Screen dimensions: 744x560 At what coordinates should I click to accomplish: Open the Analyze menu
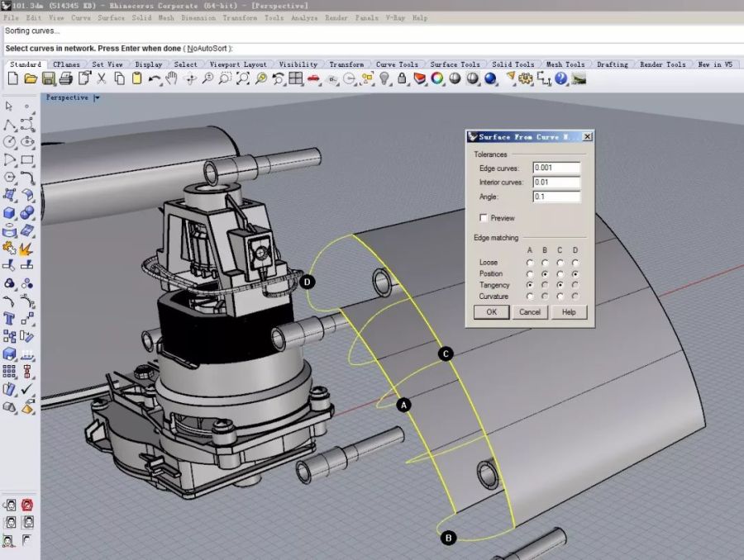(x=303, y=17)
